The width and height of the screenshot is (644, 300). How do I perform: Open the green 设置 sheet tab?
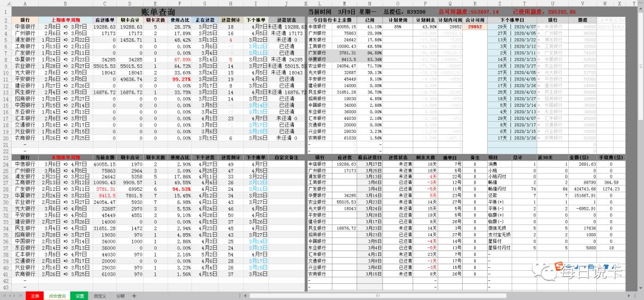click(80, 296)
